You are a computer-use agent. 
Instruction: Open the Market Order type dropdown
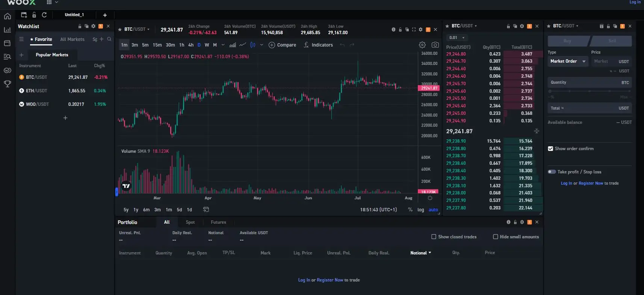(568, 61)
